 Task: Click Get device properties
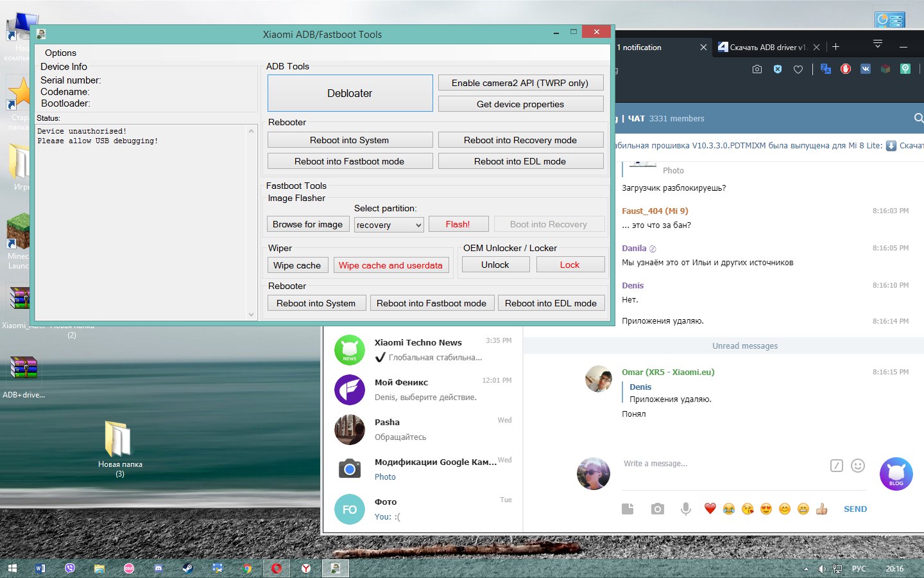click(x=520, y=104)
